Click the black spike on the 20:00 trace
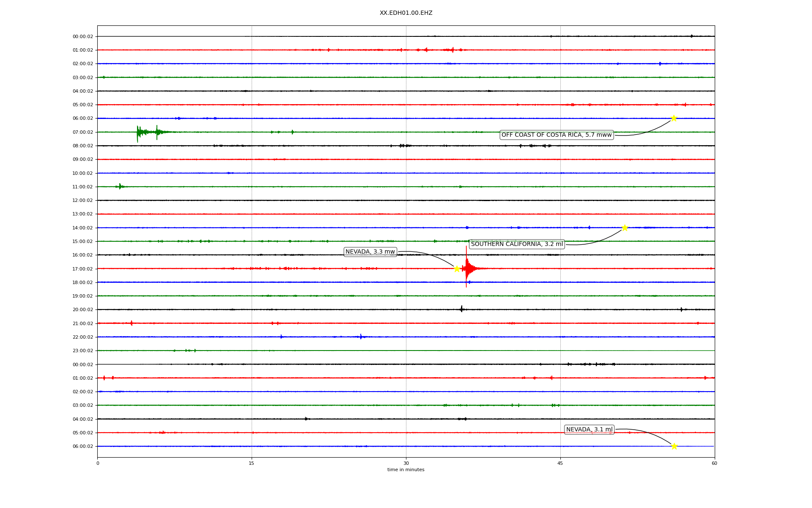The image size is (812, 508). [461, 309]
